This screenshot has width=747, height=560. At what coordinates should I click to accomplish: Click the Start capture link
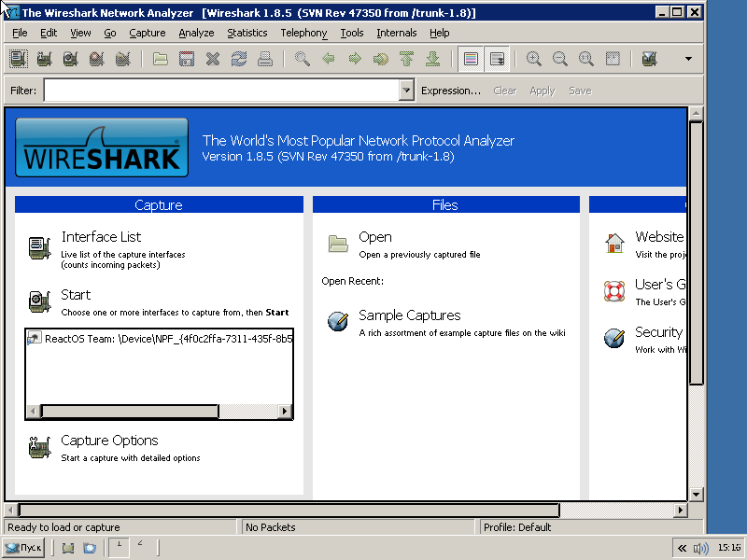click(x=76, y=295)
